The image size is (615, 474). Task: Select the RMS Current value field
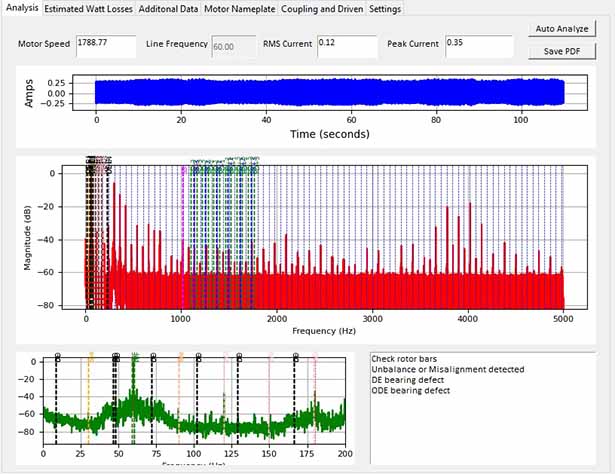click(347, 46)
